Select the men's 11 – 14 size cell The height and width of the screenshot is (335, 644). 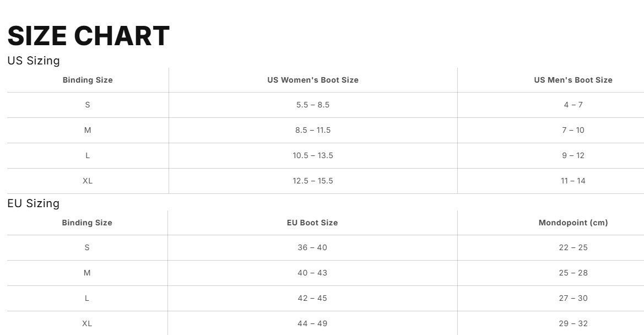pos(573,181)
